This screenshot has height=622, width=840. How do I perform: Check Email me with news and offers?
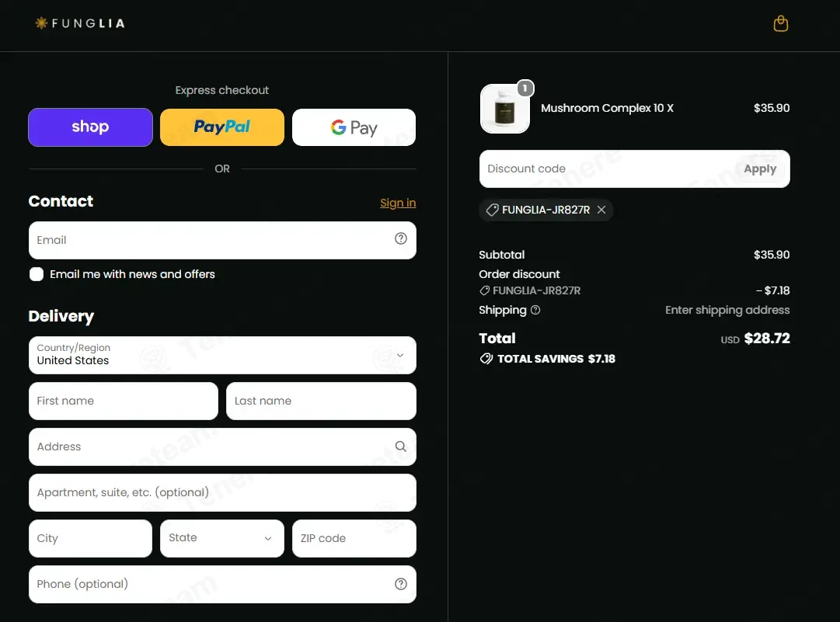coord(37,274)
